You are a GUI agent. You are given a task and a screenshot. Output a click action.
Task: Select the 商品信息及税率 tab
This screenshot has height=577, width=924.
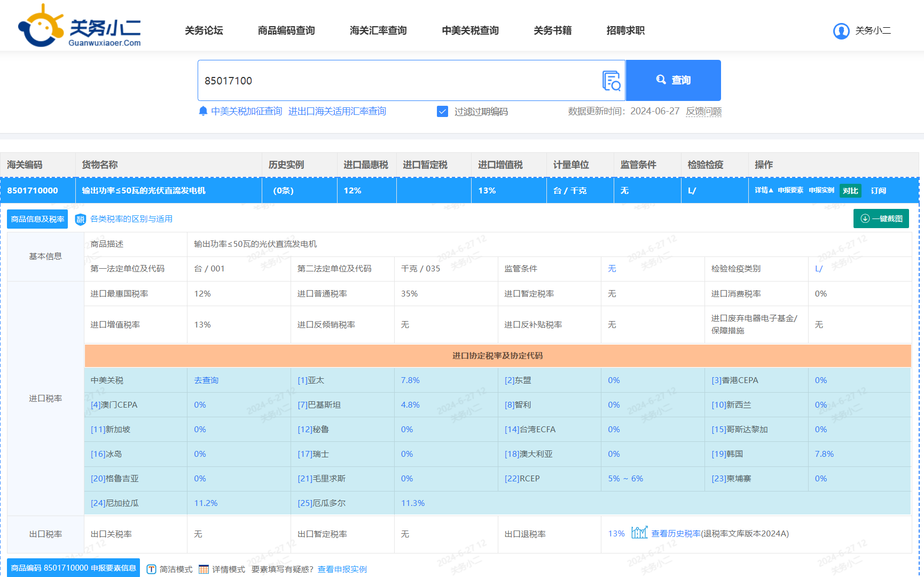click(x=37, y=219)
